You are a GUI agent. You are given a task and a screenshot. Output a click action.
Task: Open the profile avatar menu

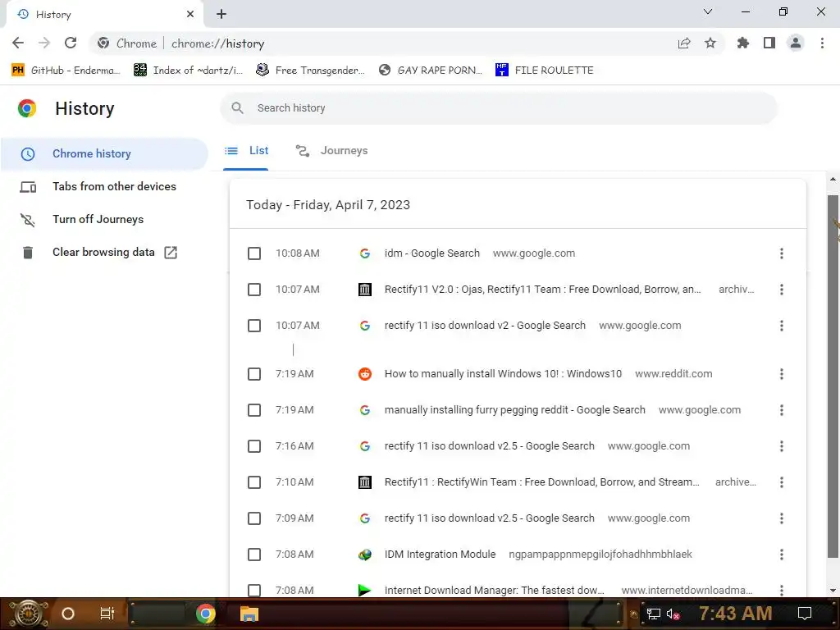pos(796,43)
